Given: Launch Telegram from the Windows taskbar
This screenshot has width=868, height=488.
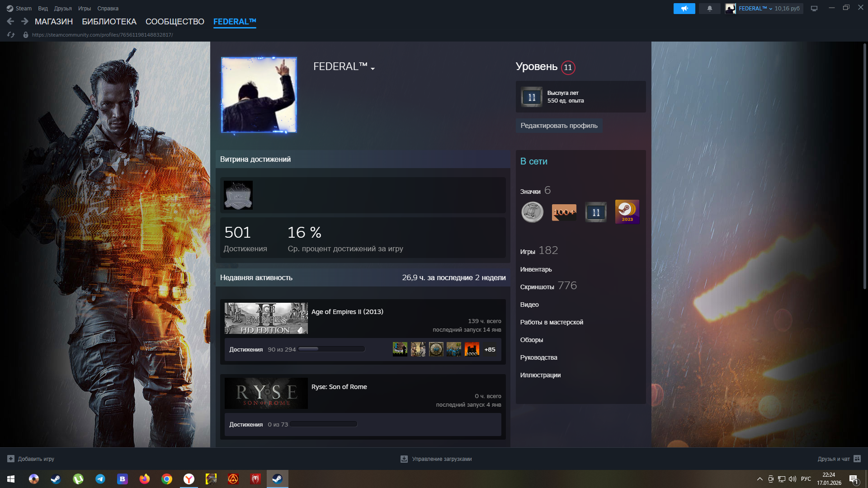Looking at the screenshot, I should 100,479.
